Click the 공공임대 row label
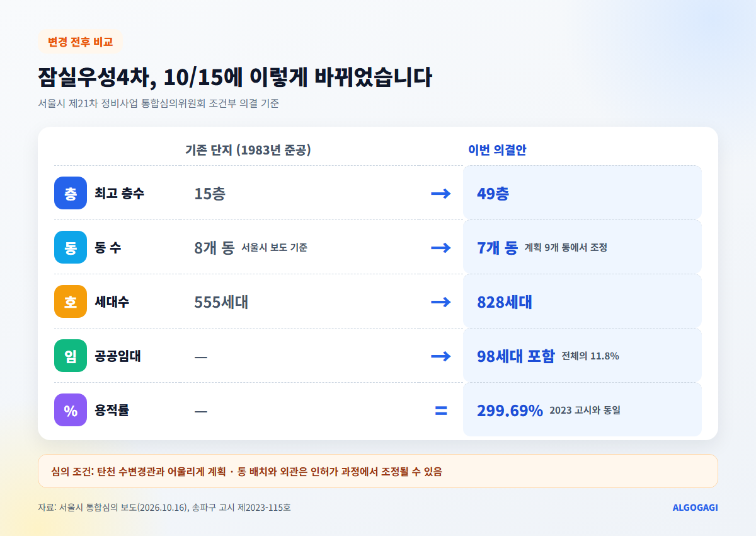This screenshot has height=536, width=756. (118, 356)
